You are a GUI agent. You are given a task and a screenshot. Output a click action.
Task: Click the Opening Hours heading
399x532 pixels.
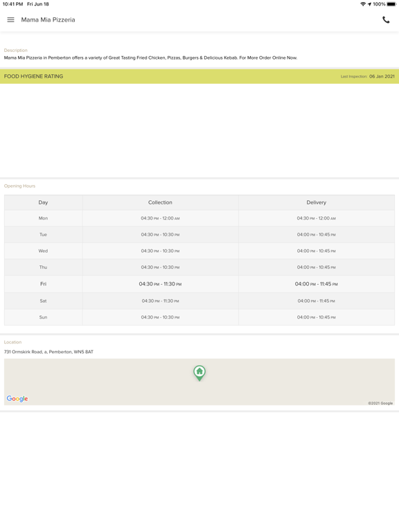(x=19, y=186)
